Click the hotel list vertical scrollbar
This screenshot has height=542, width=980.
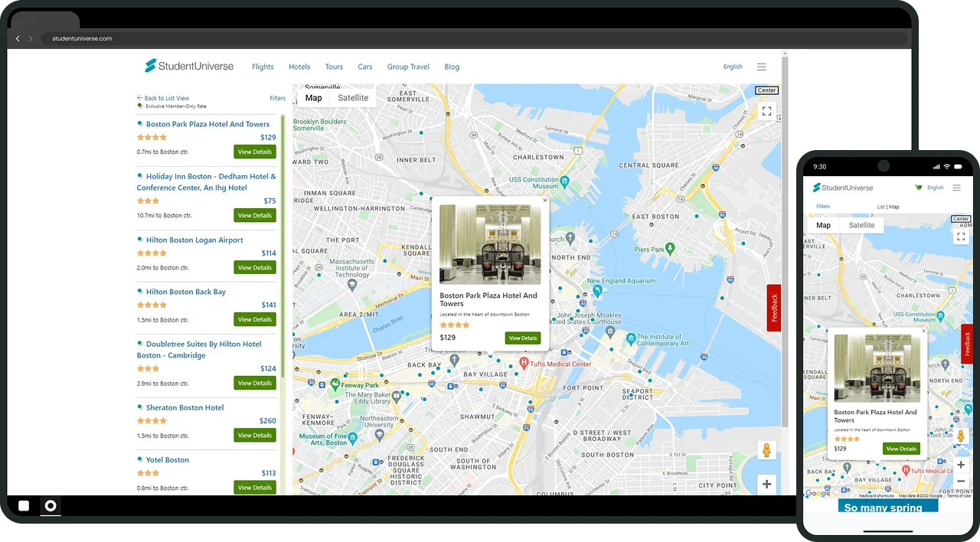[283, 245]
